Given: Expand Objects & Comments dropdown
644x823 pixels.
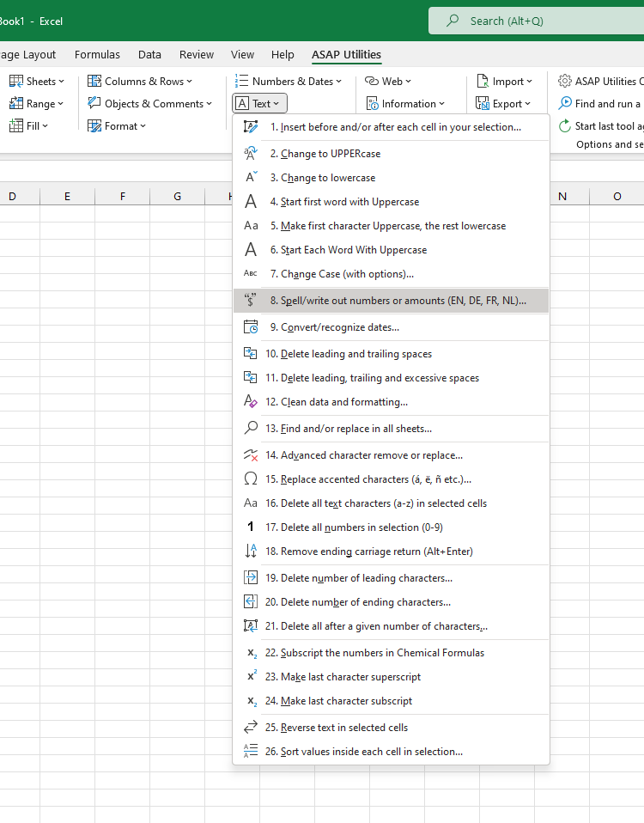Looking at the screenshot, I should (150, 104).
